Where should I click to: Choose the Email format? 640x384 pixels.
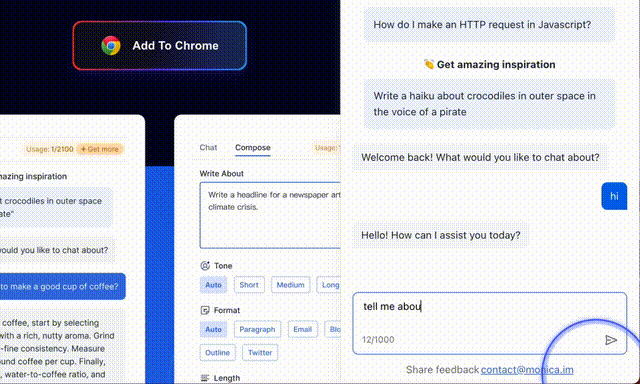[302, 329]
